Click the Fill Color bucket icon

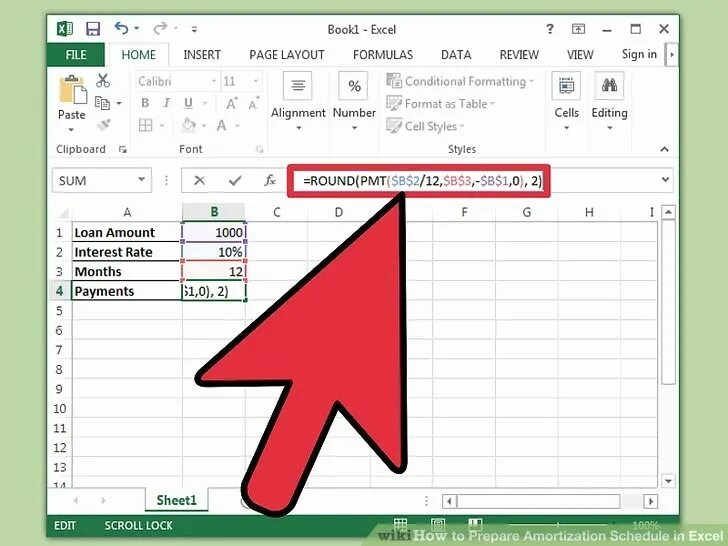(188, 124)
